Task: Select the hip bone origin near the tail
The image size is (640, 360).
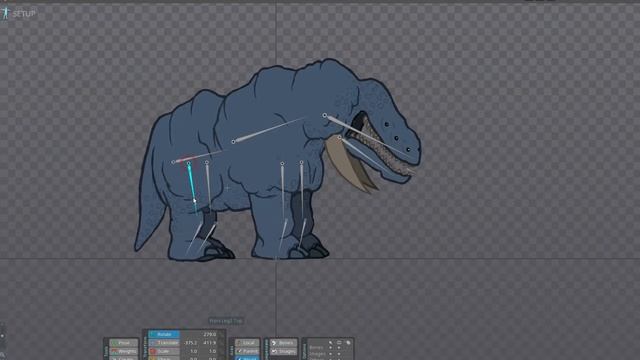Action: click(173, 162)
